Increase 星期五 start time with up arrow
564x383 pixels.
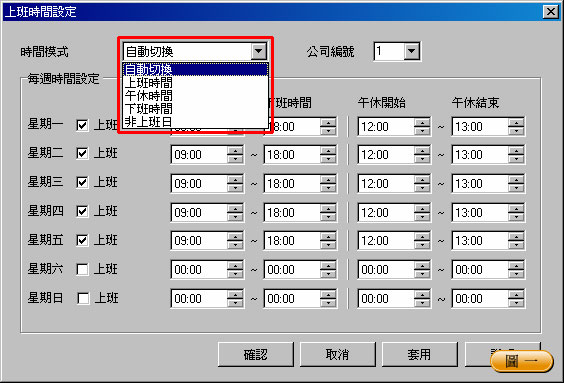(235, 236)
